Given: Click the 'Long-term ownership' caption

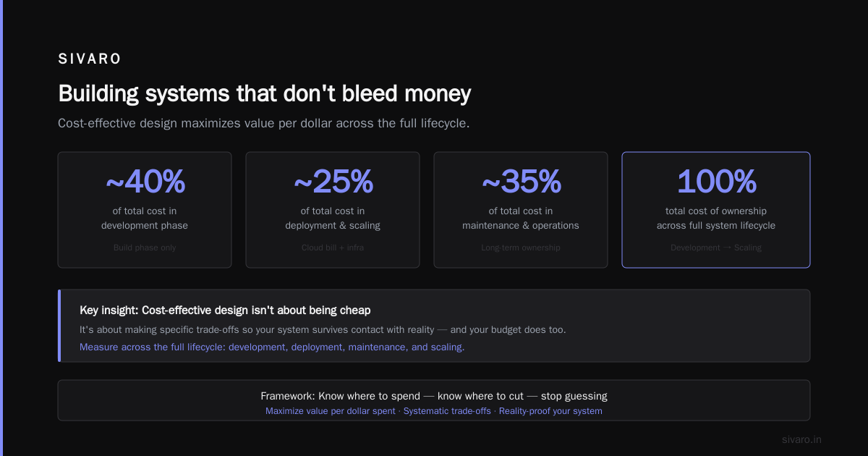Looking at the screenshot, I should pos(521,248).
